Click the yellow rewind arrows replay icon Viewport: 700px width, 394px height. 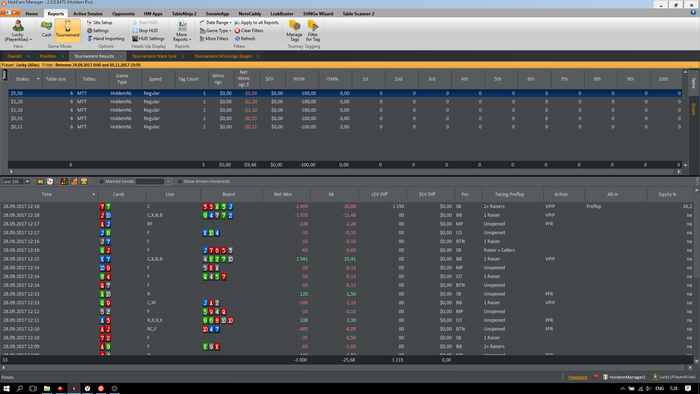(x=40, y=182)
